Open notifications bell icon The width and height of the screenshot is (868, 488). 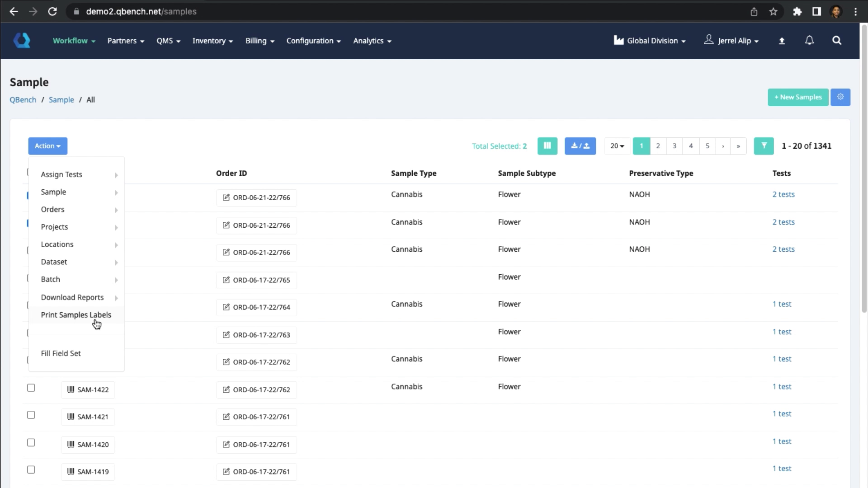(809, 41)
